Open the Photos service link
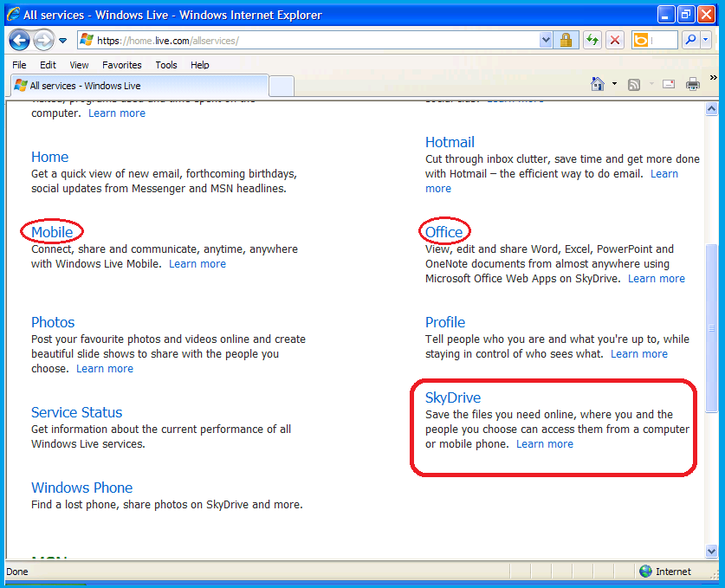This screenshot has height=588, width=725. tap(53, 322)
